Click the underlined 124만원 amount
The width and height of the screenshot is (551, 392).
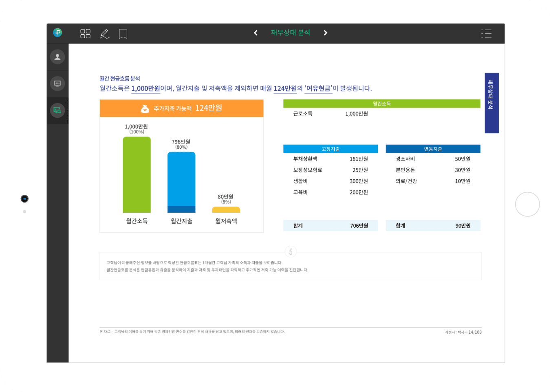[285, 88]
